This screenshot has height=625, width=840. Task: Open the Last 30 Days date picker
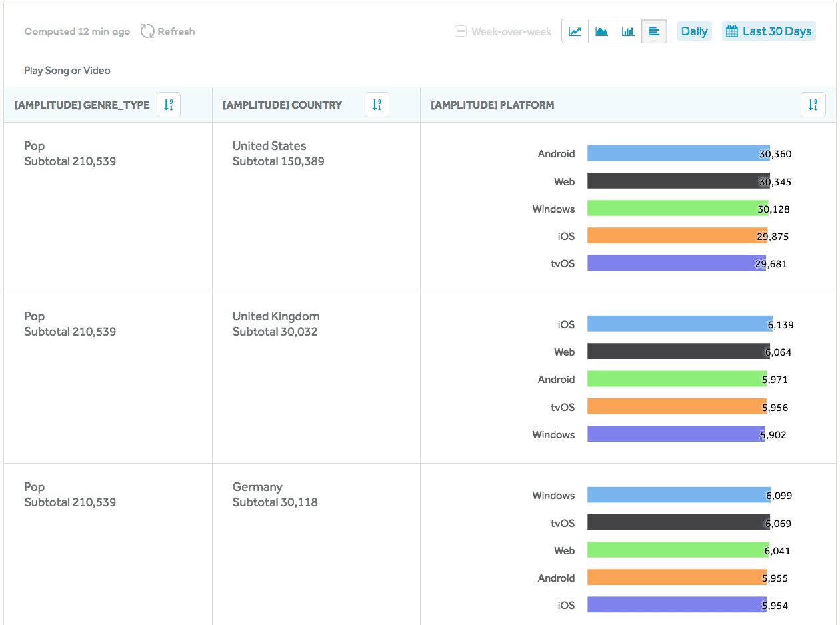(769, 31)
